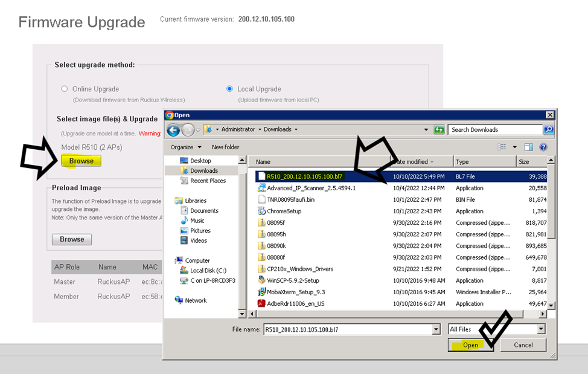The width and height of the screenshot is (588, 374).
Task: Click the change view icon
Action: [x=502, y=147]
